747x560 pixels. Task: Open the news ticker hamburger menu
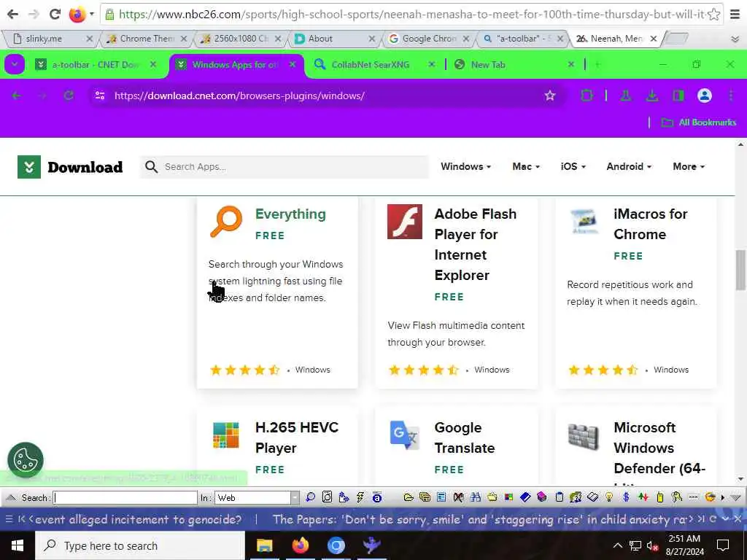pos(9,519)
